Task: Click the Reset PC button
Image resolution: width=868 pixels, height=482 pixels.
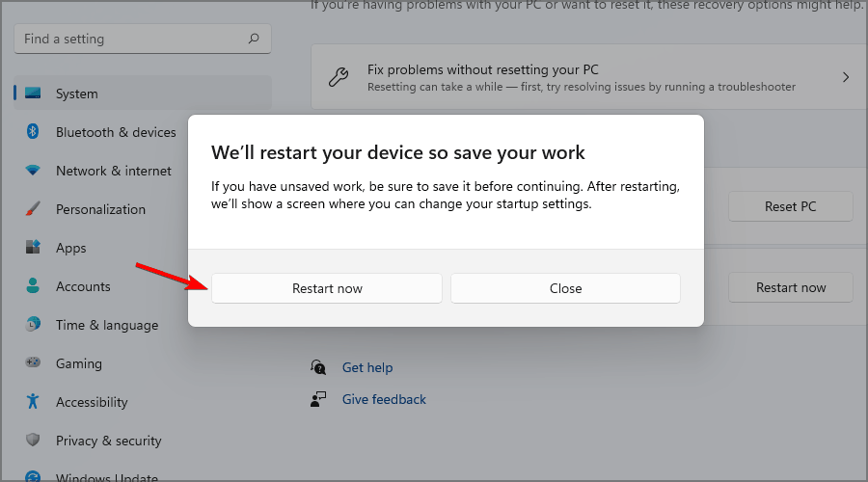Action: (x=790, y=206)
